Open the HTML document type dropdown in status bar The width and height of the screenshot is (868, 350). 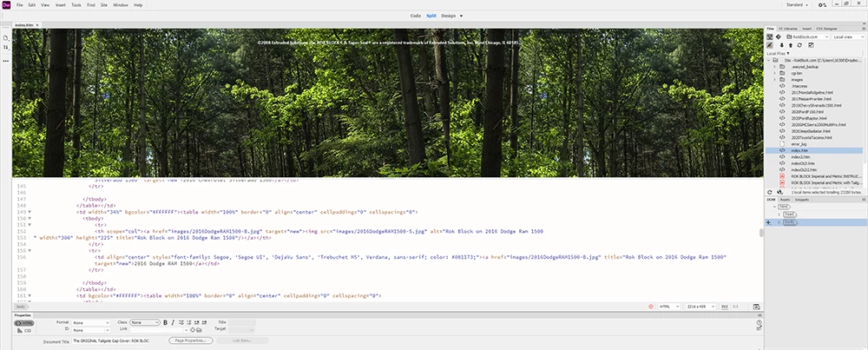668,307
